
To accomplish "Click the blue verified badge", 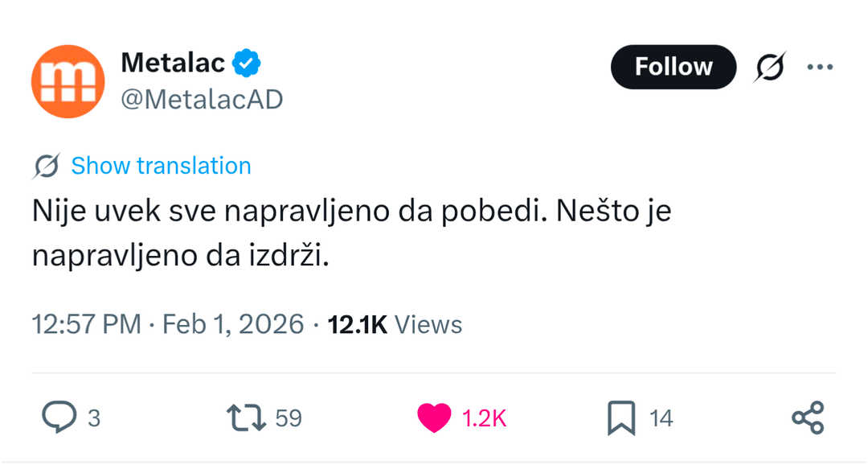I will click(247, 62).
